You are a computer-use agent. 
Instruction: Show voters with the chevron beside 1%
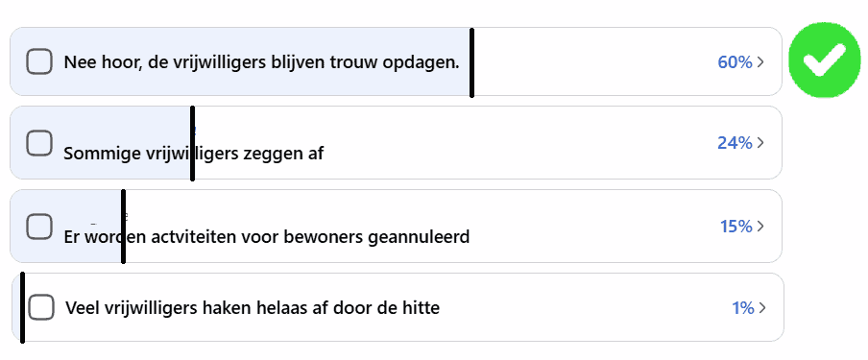click(x=762, y=308)
